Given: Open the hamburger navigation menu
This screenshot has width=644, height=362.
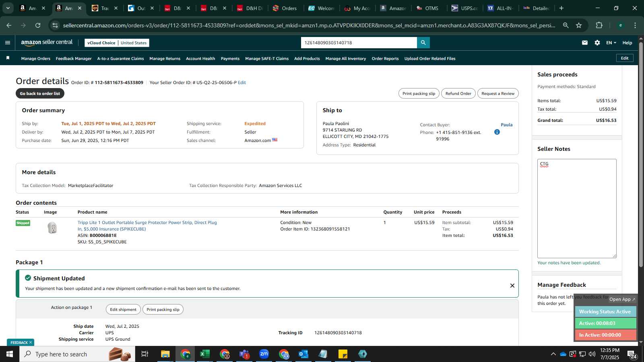Looking at the screenshot, I should click(8, 43).
